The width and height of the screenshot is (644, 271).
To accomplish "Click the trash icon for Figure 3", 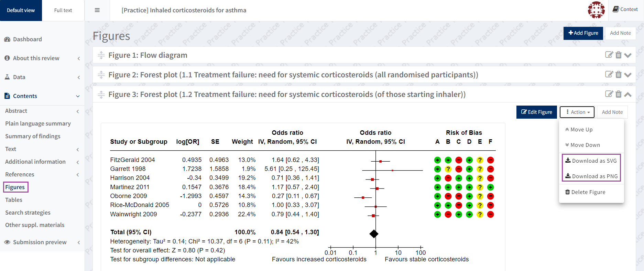I will pyautogui.click(x=619, y=94).
